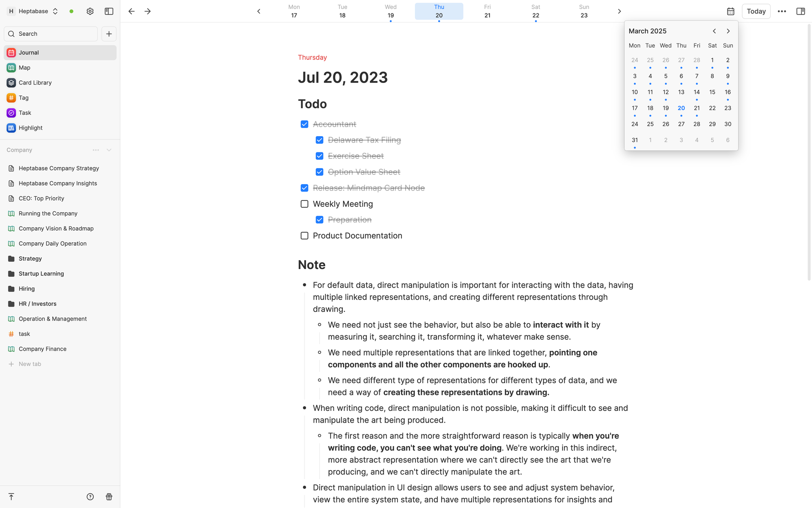Check the Weekly Meeting todo checkbox
Screen dimensions: 812x508
pos(304,204)
